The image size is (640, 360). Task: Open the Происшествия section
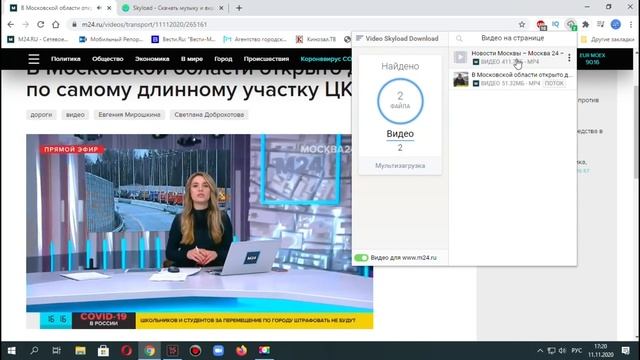(266, 59)
